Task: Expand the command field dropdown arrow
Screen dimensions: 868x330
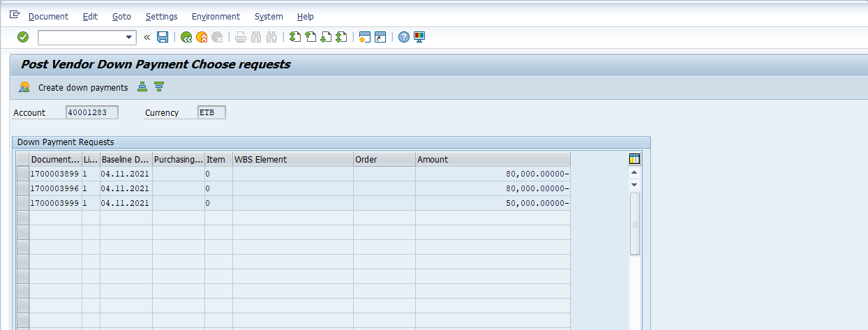Action: tap(129, 37)
